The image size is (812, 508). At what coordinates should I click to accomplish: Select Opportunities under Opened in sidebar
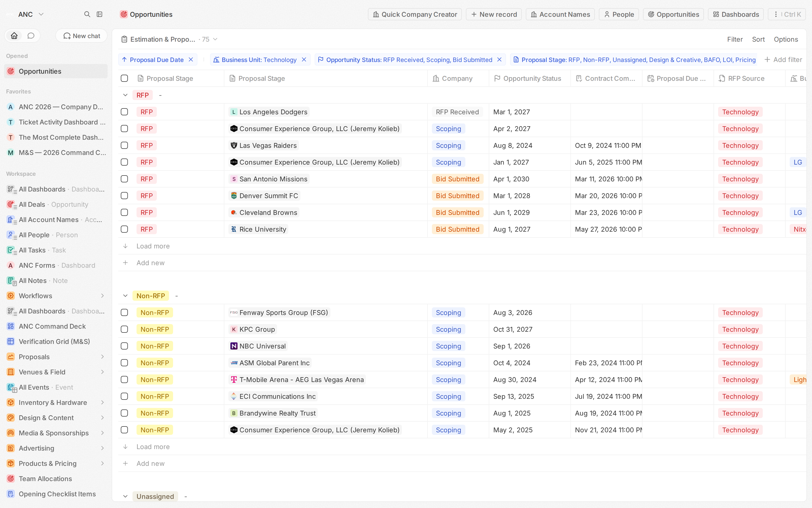pos(56,71)
